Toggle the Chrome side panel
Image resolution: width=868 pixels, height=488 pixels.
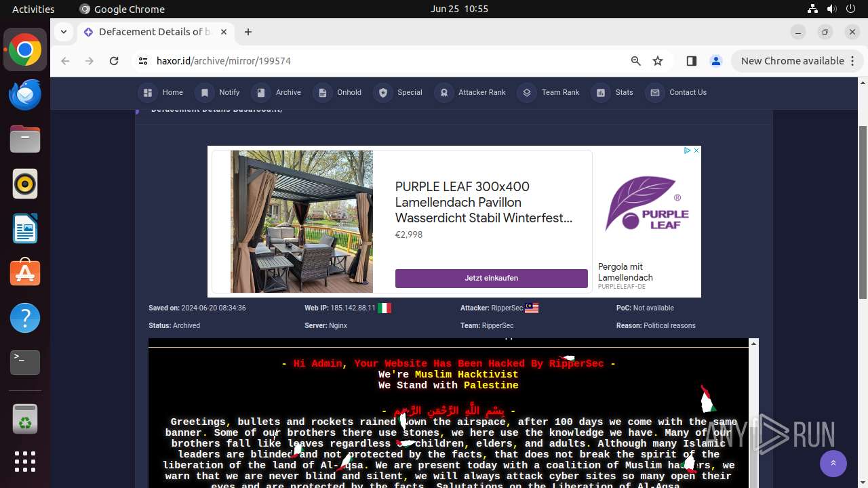[692, 61]
